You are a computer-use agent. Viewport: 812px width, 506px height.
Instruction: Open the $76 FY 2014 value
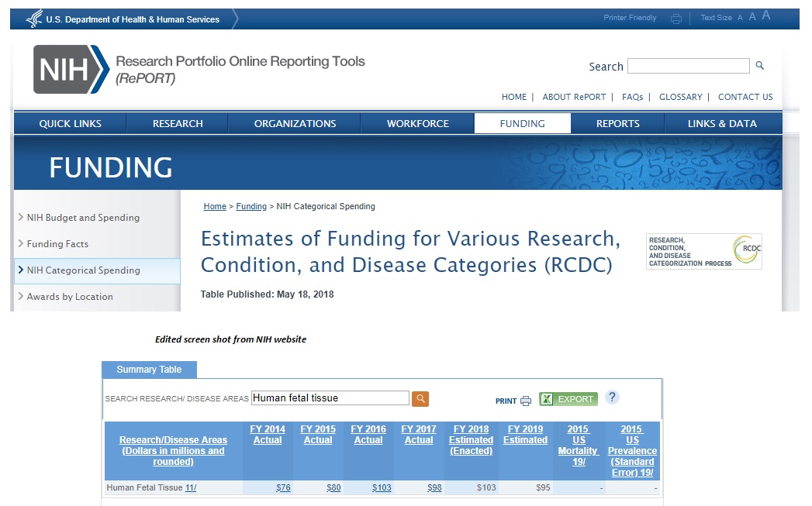click(283, 487)
